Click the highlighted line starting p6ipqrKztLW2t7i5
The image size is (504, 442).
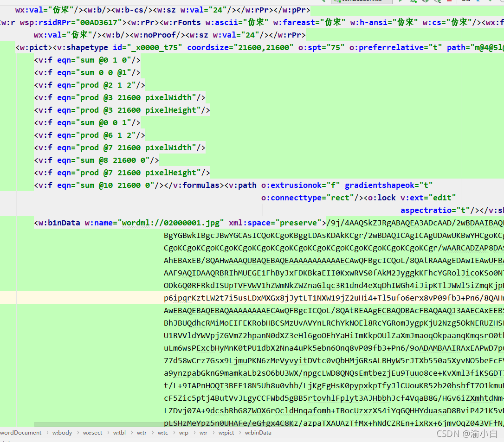(x=334, y=298)
